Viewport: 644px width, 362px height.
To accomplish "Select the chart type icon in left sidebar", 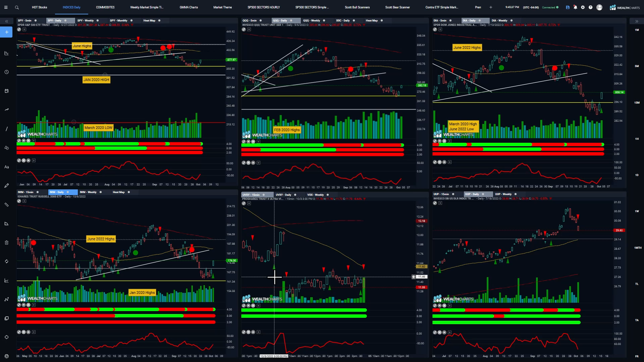I will [6, 53].
